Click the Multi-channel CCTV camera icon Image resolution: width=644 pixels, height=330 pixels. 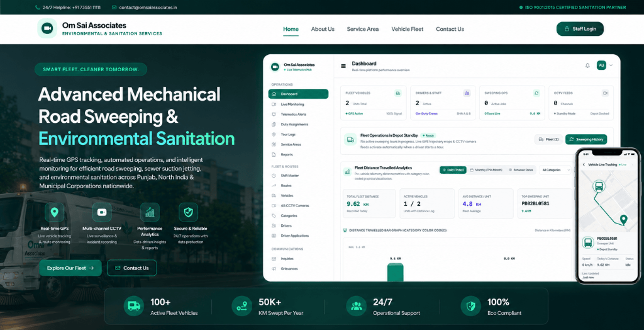[102, 212]
